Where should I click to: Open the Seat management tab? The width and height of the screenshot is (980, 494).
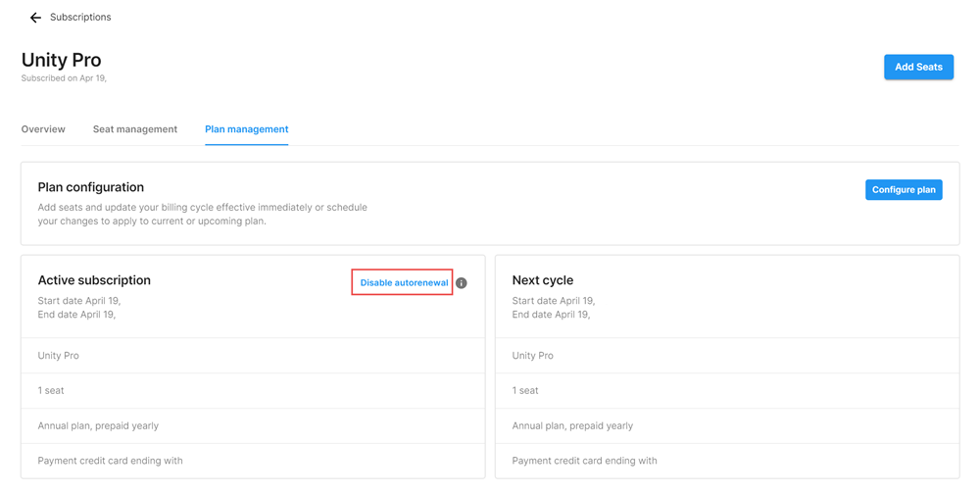[x=135, y=129]
